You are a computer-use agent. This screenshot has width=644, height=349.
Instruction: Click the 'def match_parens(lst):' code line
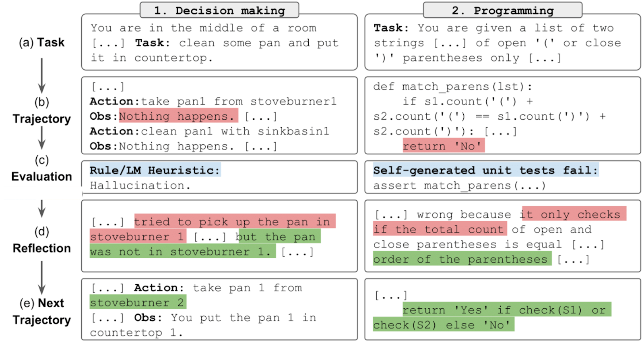click(452, 87)
